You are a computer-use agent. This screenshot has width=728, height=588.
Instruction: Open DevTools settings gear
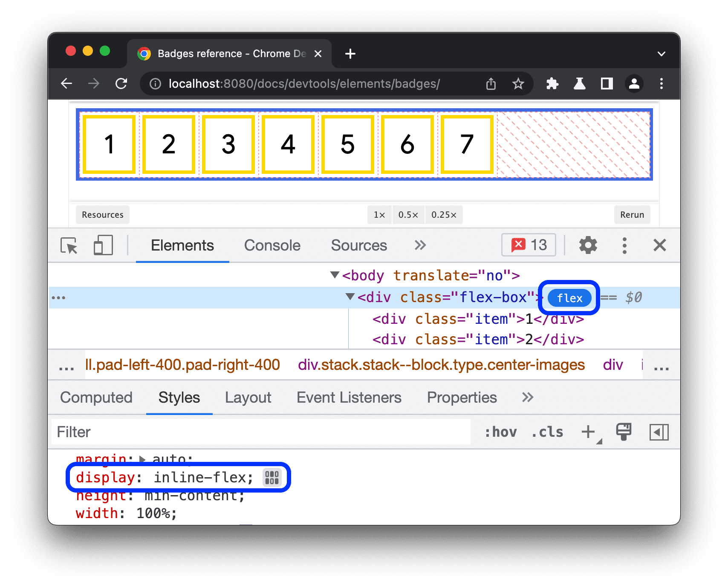pyautogui.click(x=588, y=245)
